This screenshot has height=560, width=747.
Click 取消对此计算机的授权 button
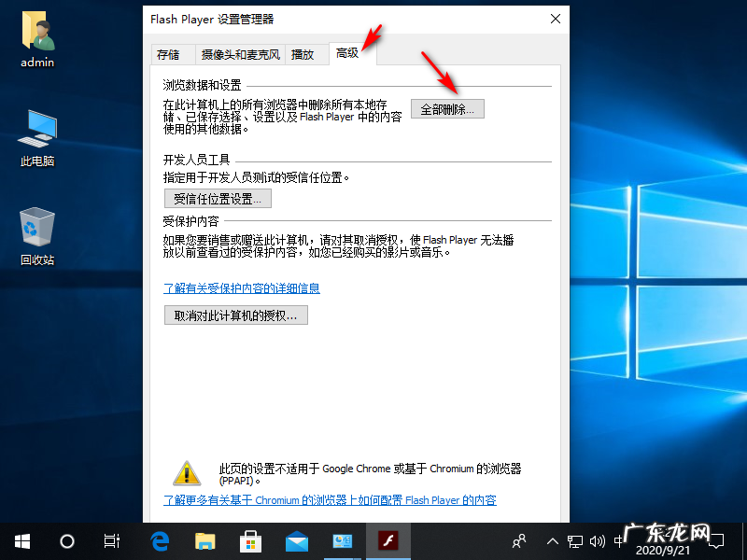tap(236, 315)
